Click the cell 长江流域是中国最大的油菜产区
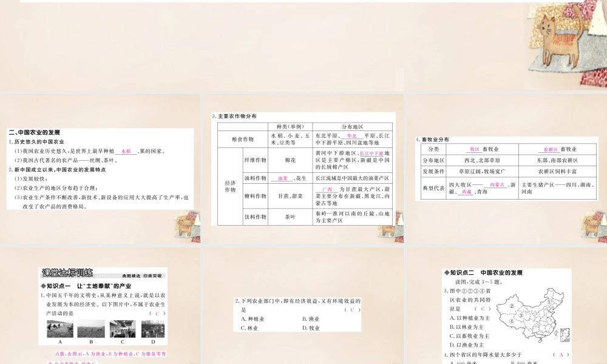 click(353, 178)
